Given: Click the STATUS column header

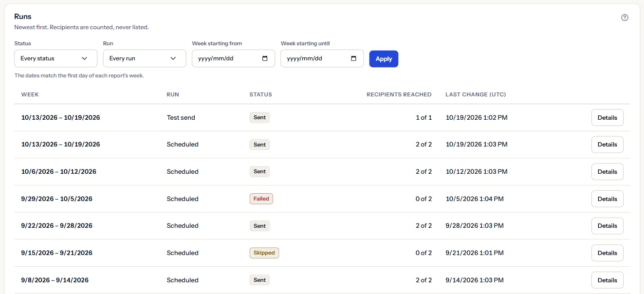Looking at the screenshot, I should [260, 94].
